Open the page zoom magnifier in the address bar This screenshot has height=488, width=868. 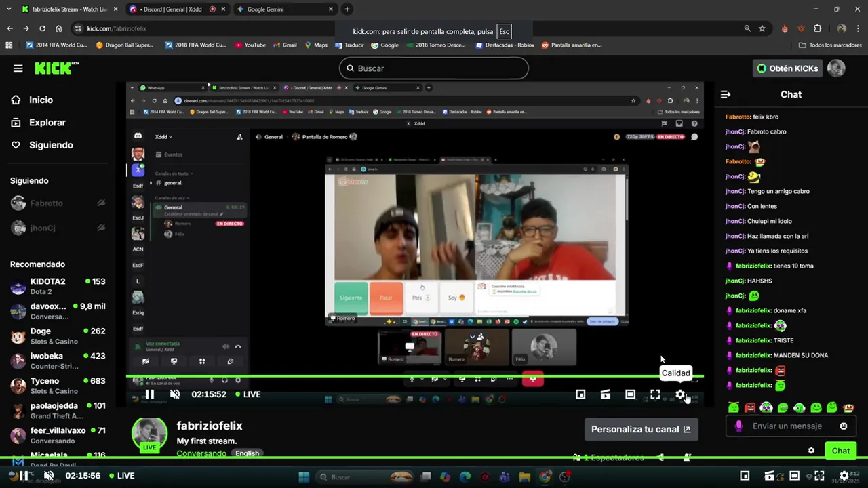click(x=747, y=28)
